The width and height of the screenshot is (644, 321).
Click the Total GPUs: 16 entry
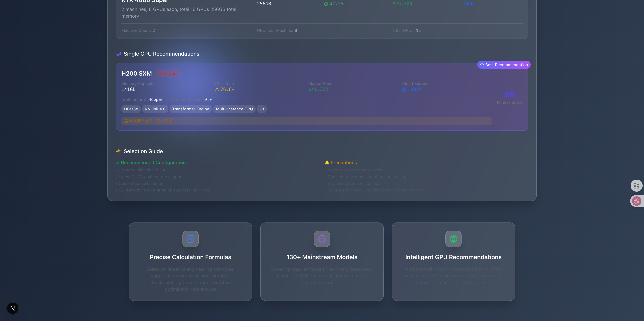pos(407,30)
